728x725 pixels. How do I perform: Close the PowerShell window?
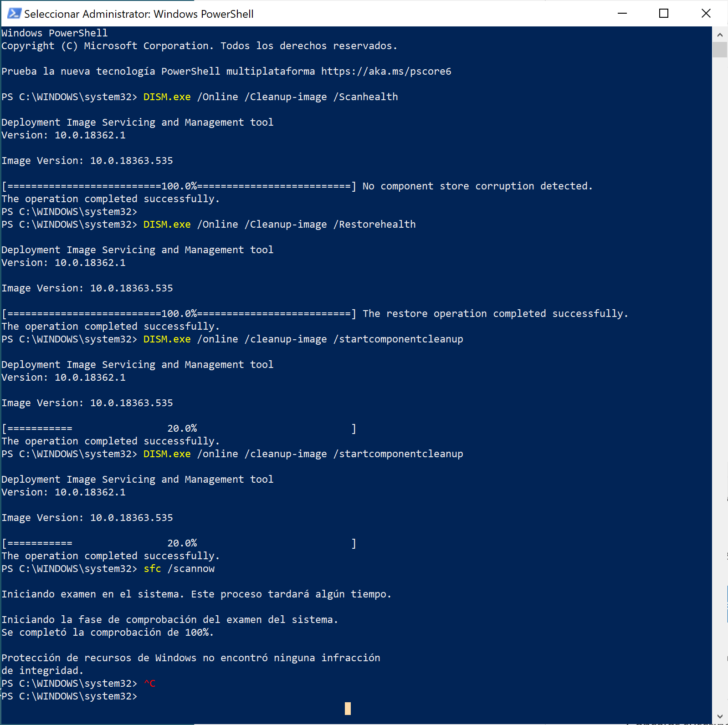[x=706, y=14]
